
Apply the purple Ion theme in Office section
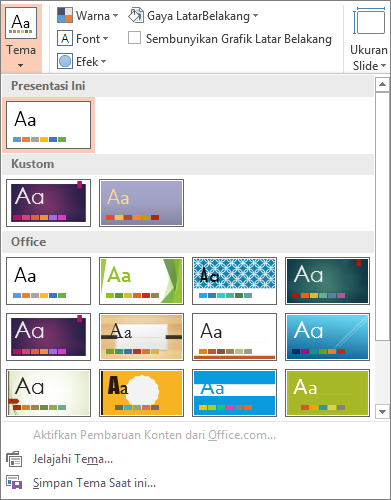[x=48, y=337]
